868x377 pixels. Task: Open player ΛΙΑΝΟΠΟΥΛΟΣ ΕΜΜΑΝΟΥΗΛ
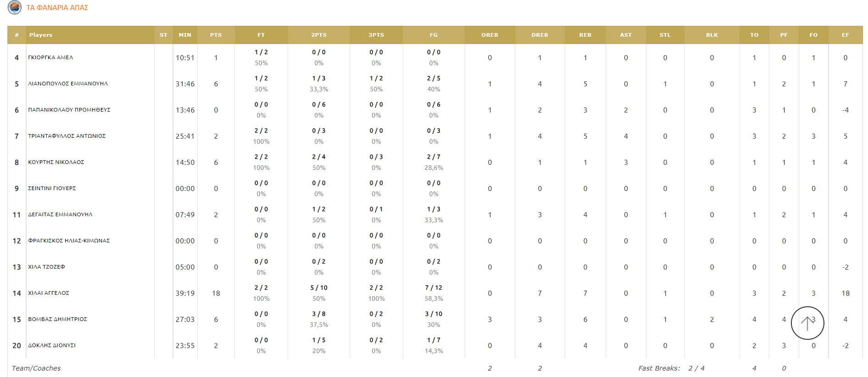(68, 84)
